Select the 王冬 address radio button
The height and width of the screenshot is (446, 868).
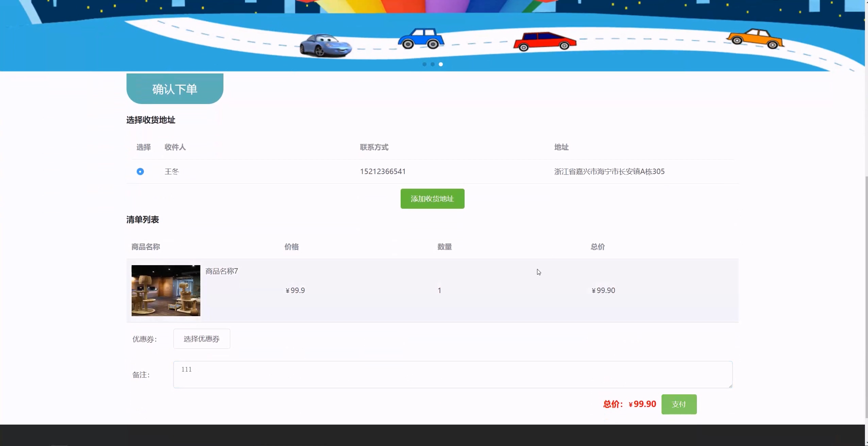(140, 172)
